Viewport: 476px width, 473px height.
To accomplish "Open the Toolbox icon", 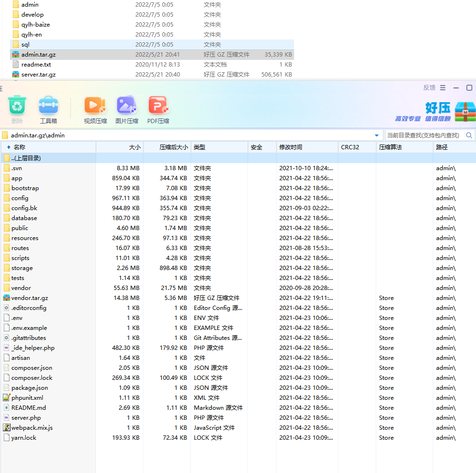I will (x=48, y=106).
